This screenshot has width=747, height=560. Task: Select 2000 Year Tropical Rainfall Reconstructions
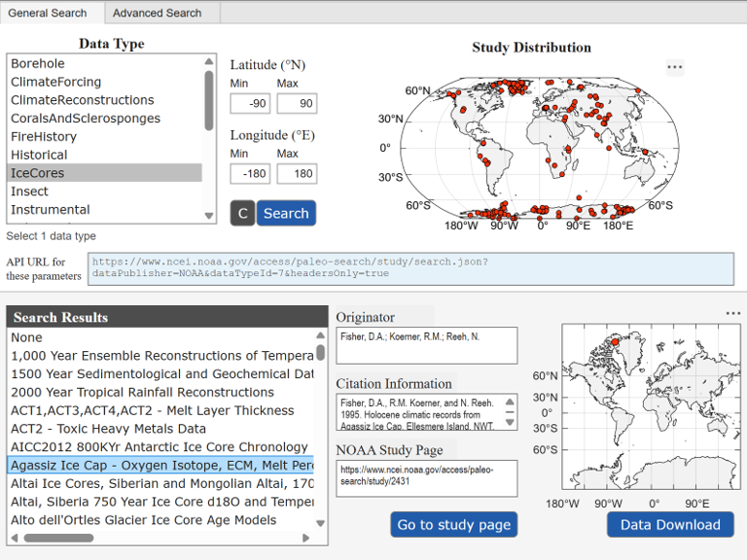coord(161,393)
